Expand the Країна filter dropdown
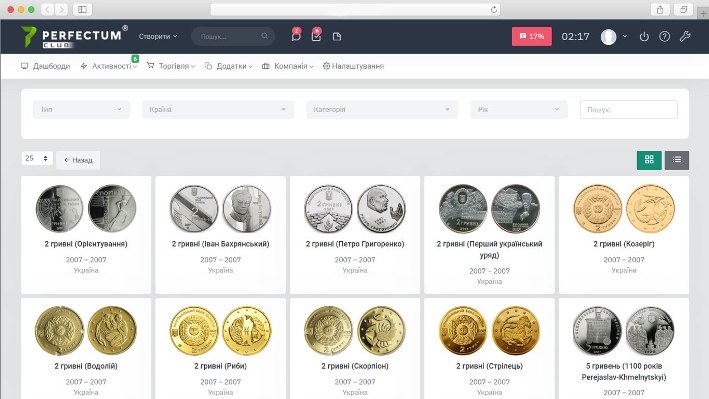 tap(218, 109)
